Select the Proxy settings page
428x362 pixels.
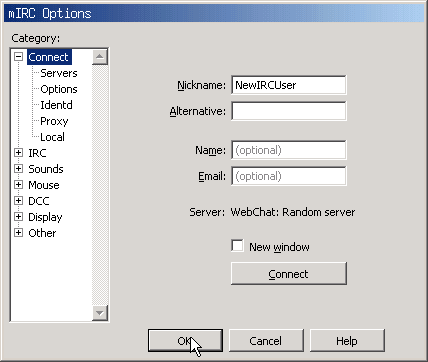click(x=54, y=121)
